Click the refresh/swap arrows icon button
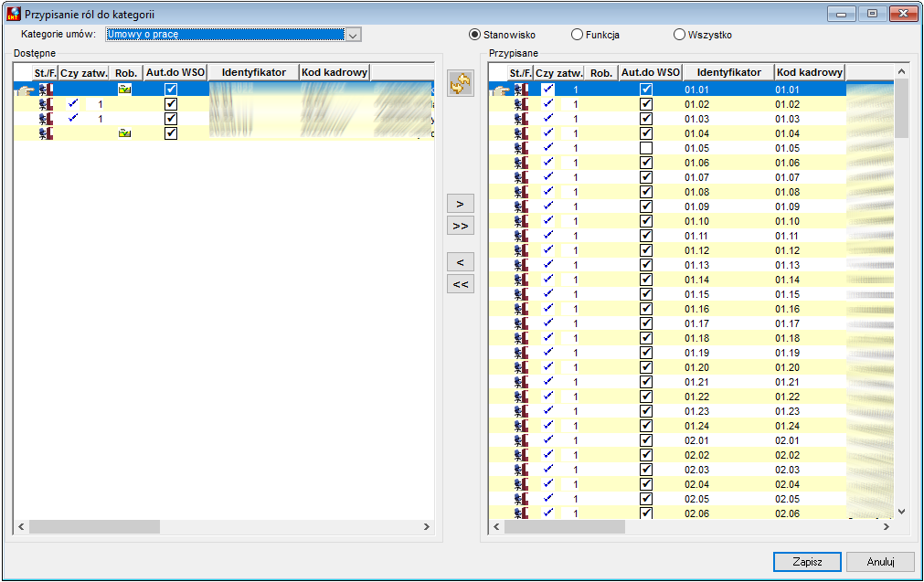924x582 pixels. [461, 83]
